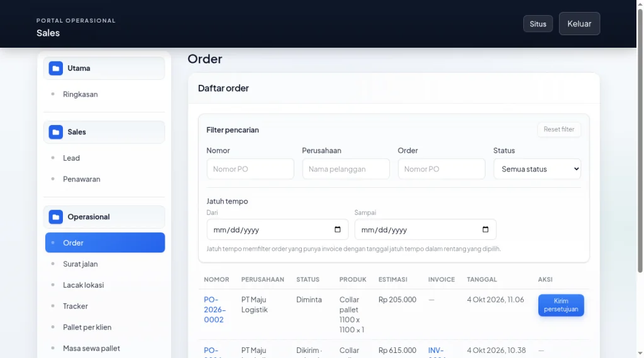Viewport: 644px width, 358px height.
Task: Click the Rp 205.000 estimate cell
Action: pyautogui.click(x=397, y=300)
